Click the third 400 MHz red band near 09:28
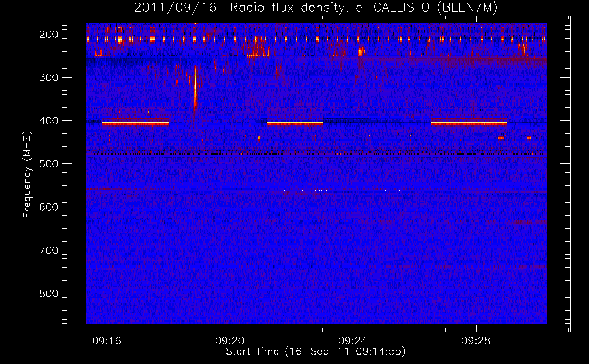 click(469, 123)
